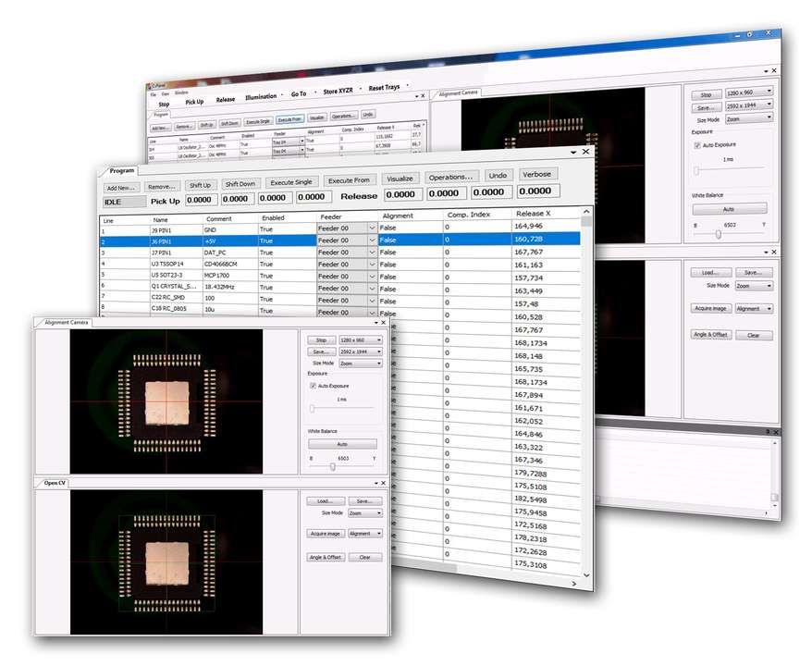The width and height of the screenshot is (812, 666).
Task: Open the Size Mode dropdown in the front Alignment Camera panel
Action: coord(361,364)
